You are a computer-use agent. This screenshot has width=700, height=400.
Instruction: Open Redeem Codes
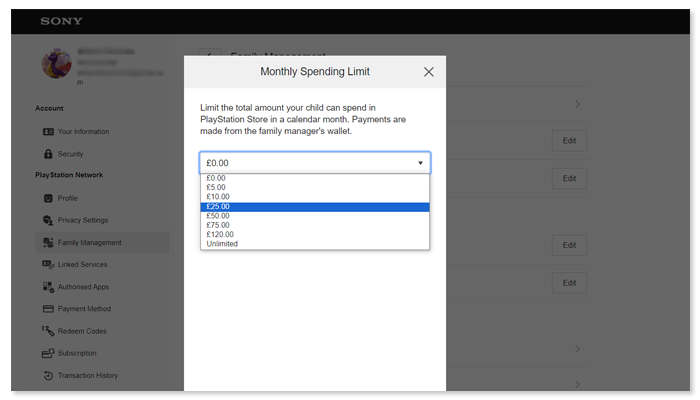tap(82, 331)
